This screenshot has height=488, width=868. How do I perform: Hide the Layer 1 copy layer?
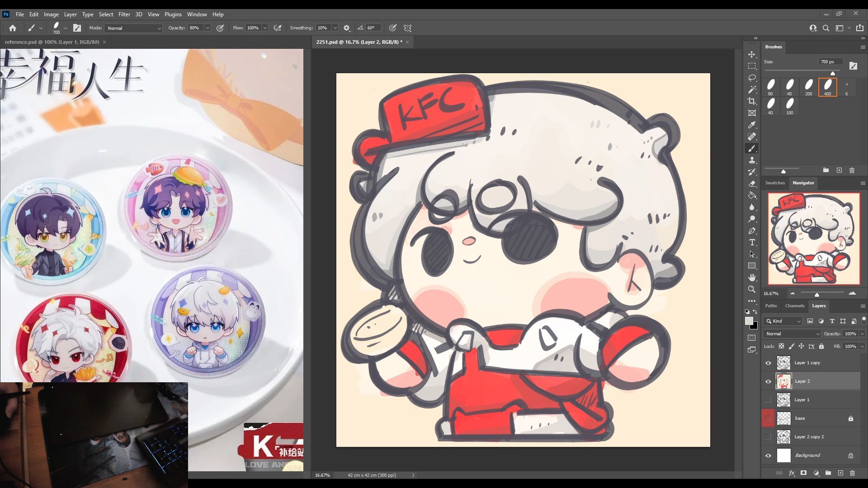click(x=768, y=363)
